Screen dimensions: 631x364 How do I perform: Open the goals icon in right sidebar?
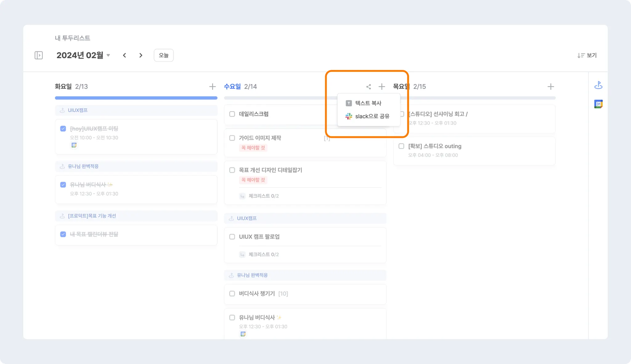[598, 85]
